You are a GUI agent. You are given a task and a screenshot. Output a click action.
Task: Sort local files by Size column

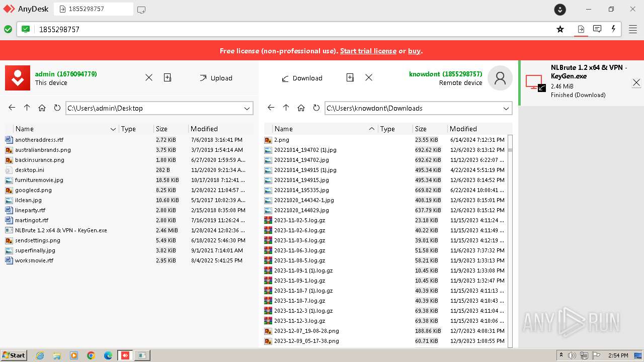point(162,129)
